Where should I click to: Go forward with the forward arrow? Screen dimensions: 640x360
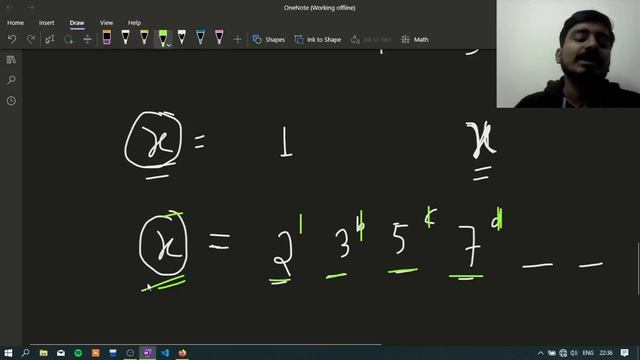[x=31, y=7]
